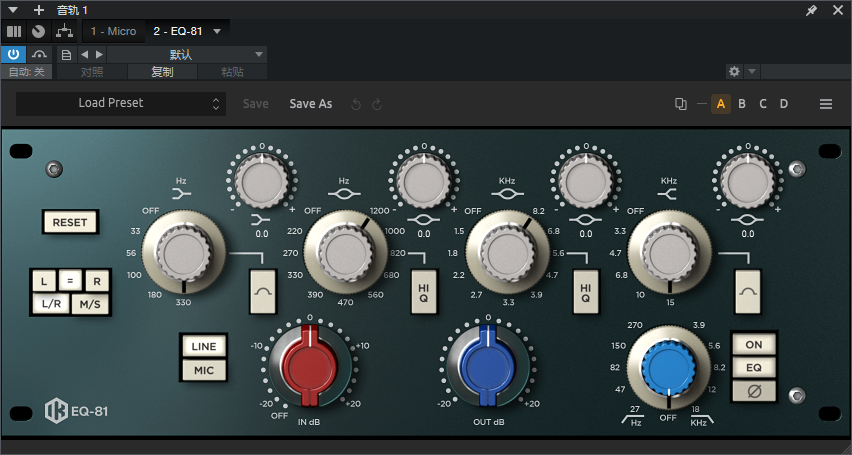The height and width of the screenshot is (455, 852).
Task: Click the 复制 copy button
Action: point(162,72)
